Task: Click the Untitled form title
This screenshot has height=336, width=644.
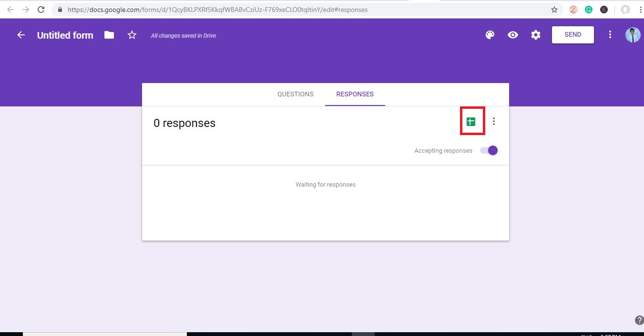Action: pos(65,35)
